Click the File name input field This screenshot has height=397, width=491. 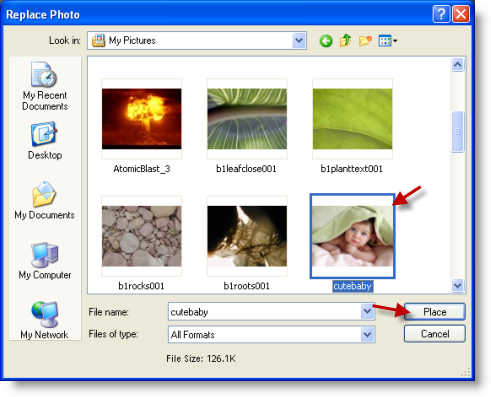click(265, 312)
